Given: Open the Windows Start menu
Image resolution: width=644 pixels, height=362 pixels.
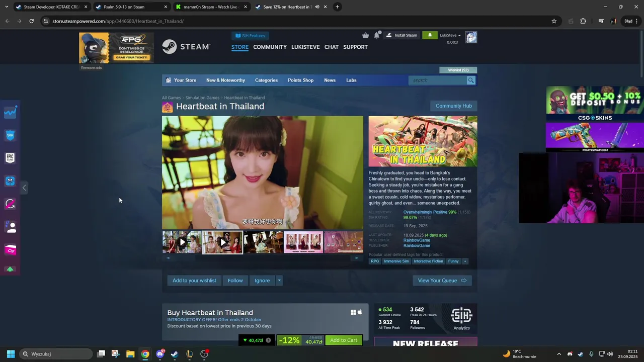Looking at the screenshot, I should 11,354.
